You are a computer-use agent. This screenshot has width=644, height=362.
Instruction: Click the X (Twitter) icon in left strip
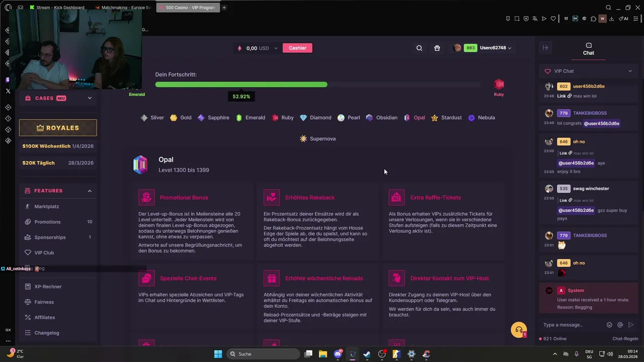[x=8, y=91]
